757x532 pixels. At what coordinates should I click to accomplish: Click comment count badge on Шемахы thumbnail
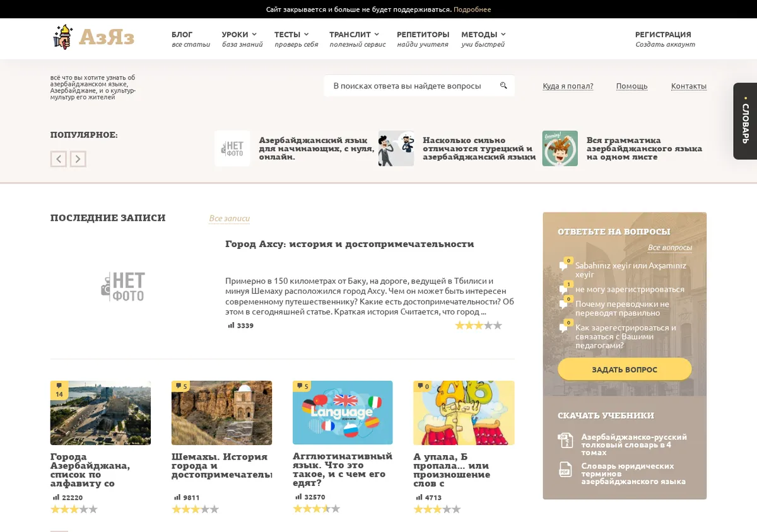click(181, 386)
